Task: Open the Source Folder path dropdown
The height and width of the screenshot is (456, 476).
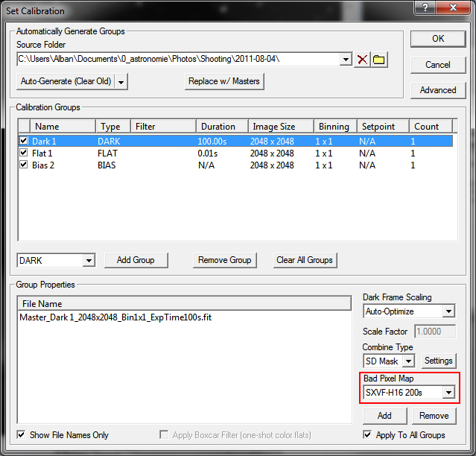Action: tap(346, 59)
